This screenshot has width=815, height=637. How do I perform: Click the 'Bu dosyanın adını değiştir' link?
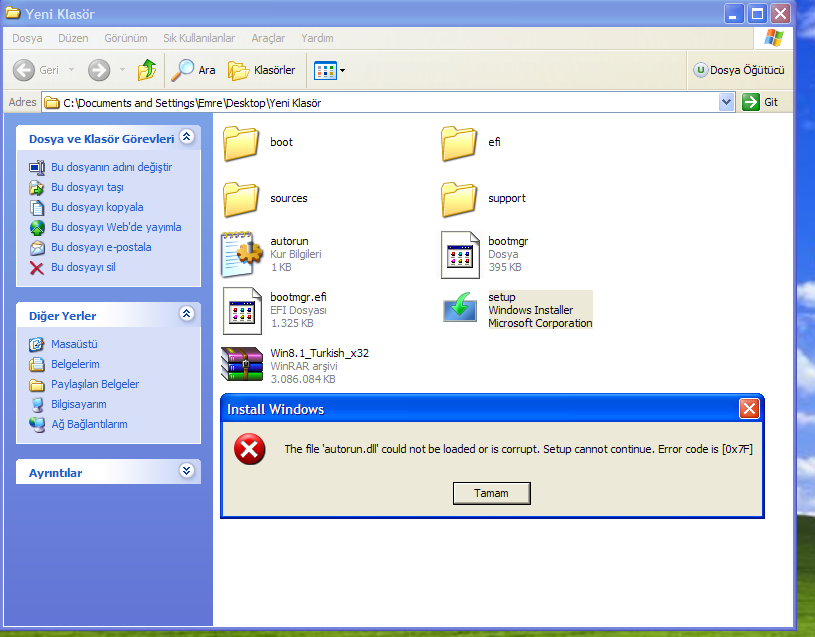(x=112, y=167)
